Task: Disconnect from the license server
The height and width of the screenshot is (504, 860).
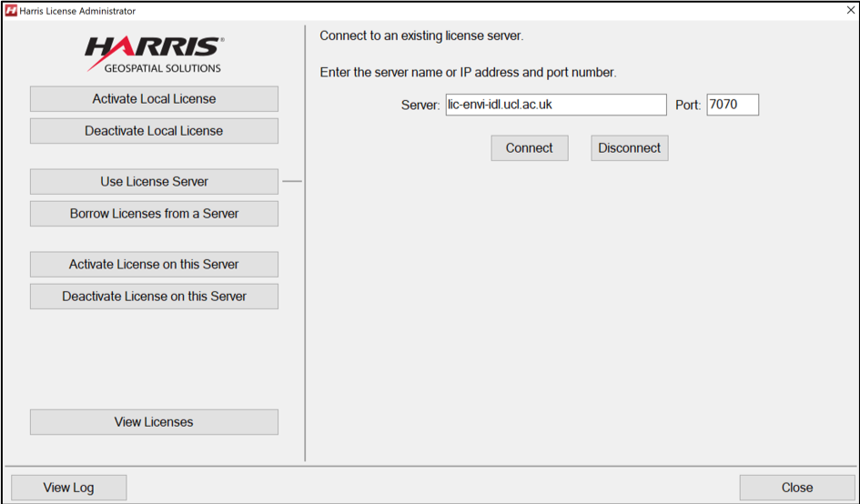Action: 629,148
